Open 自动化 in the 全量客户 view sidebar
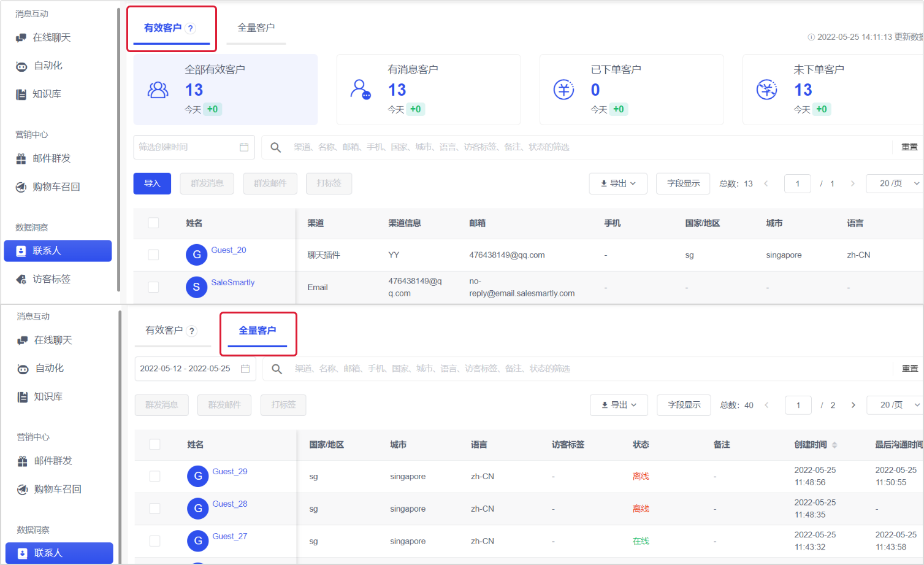 pos(50,369)
